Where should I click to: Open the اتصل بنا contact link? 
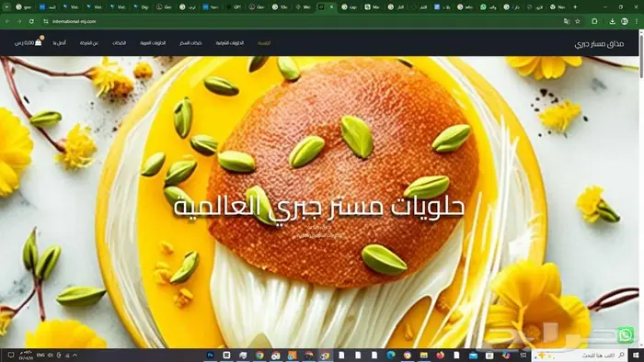(x=59, y=42)
